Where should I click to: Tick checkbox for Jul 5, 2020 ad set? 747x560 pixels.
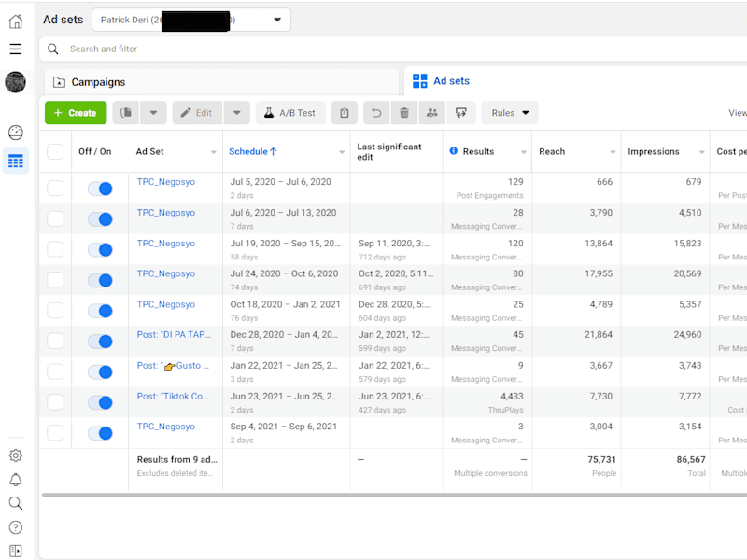coord(55,189)
